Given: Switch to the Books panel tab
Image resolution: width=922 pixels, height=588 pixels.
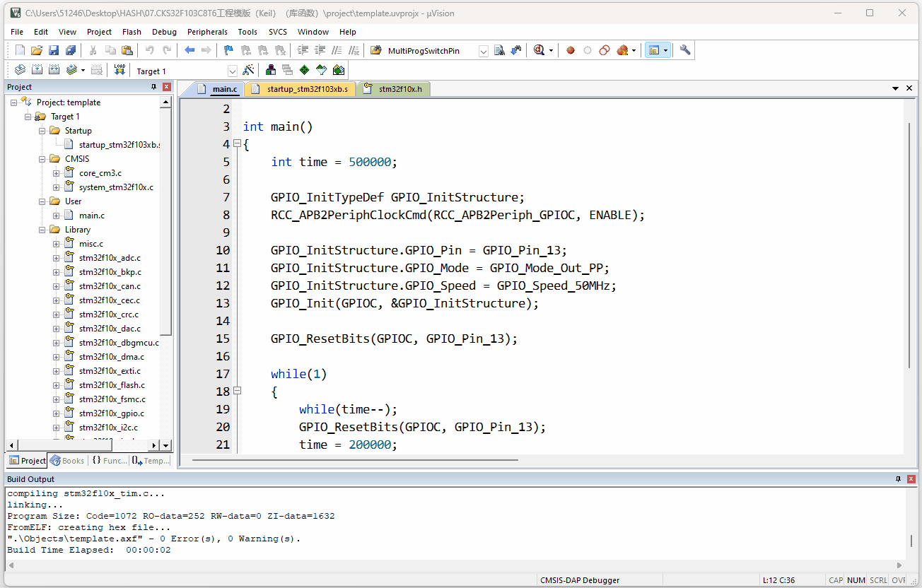Looking at the screenshot, I should pos(67,461).
